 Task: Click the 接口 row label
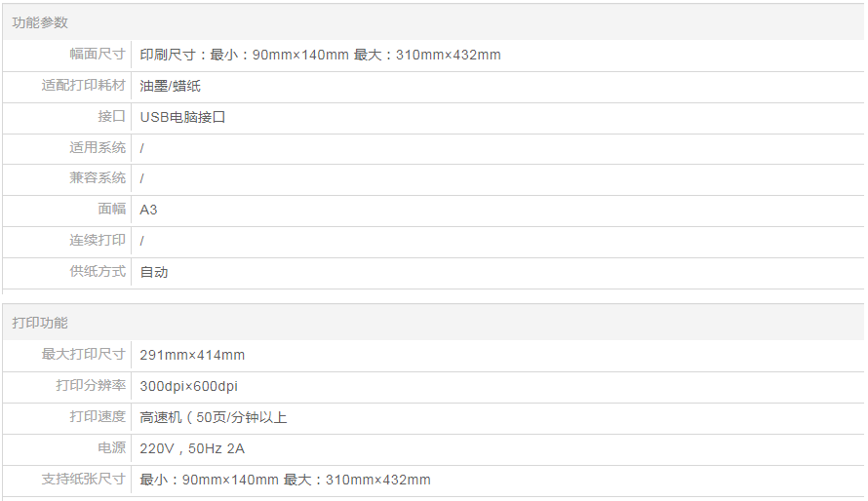coord(112,117)
